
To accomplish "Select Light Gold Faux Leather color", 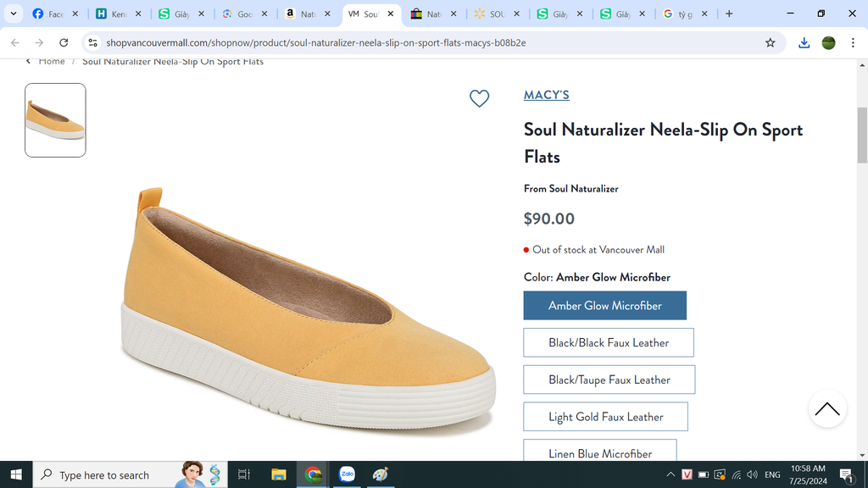I will (605, 417).
